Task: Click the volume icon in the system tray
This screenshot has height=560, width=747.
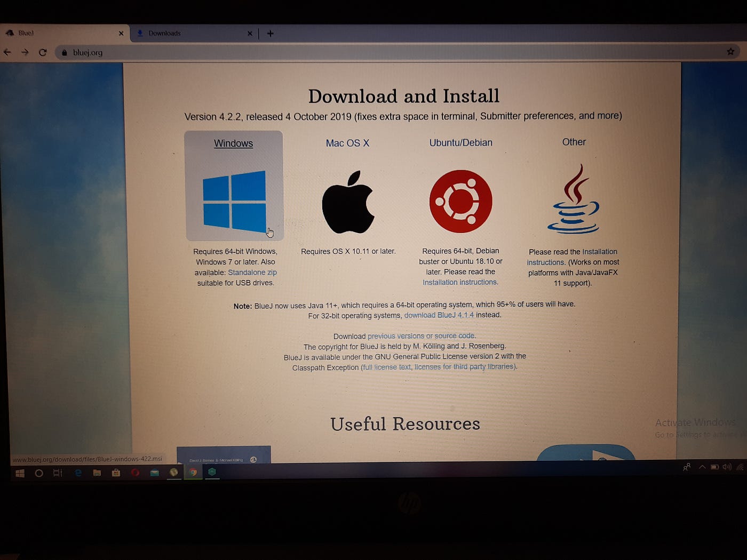Action: tap(727, 467)
